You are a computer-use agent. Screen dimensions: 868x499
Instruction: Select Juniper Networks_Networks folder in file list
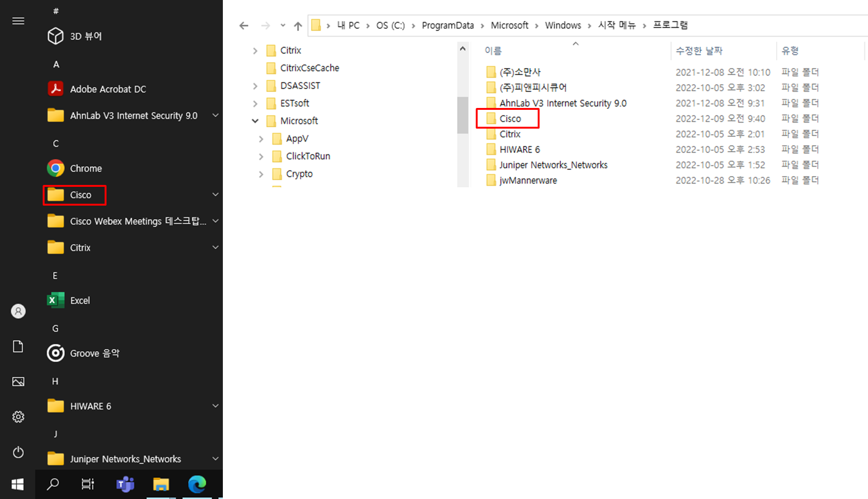pyautogui.click(x=547, y=165)
